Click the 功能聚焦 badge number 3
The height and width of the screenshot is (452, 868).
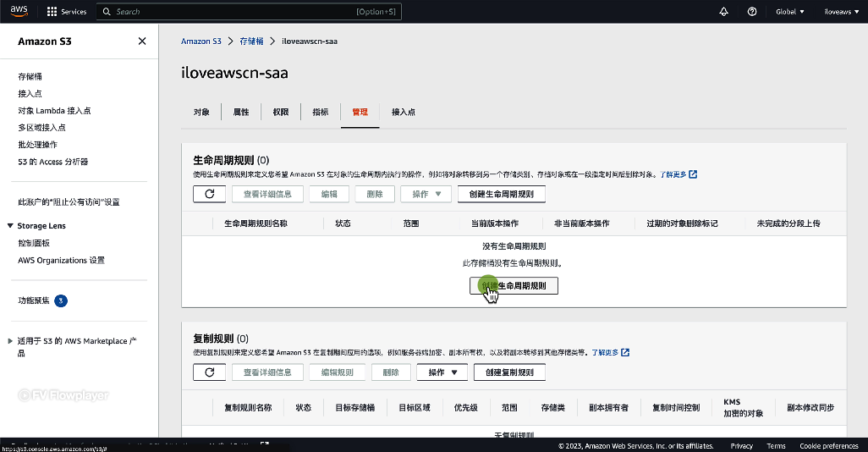(61, 300)
